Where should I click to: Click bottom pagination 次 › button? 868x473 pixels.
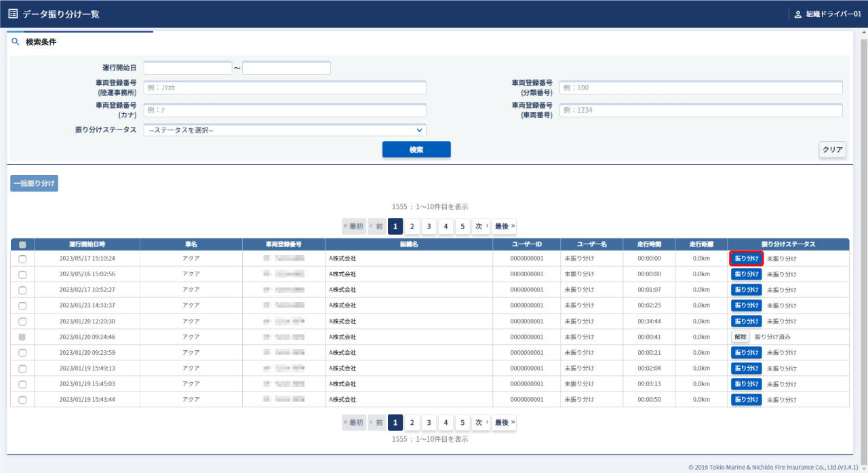pyautogui.click(x=480, y=422)
